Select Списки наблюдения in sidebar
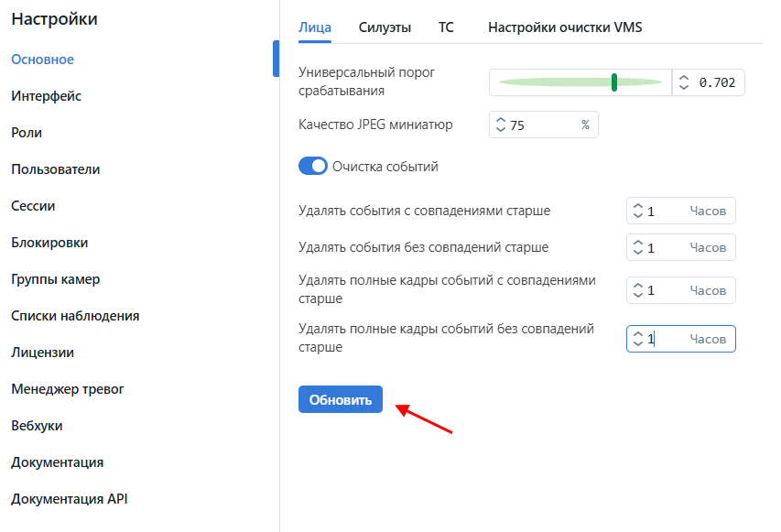The width and height of the screenshot is (781, 532). tap(75, 316)
